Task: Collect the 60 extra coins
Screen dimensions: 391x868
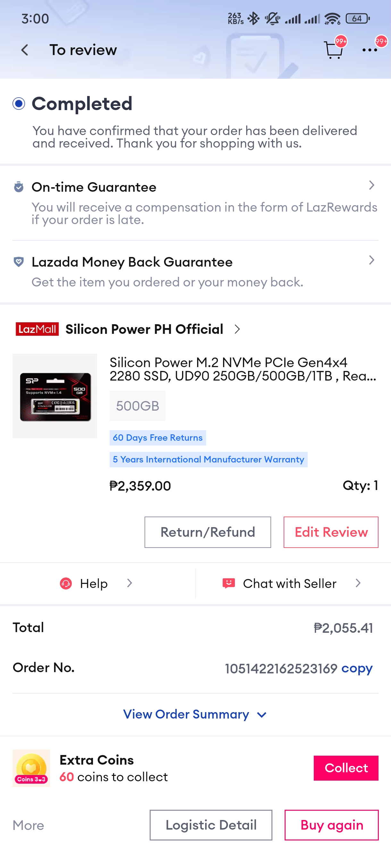Action: 346,768
